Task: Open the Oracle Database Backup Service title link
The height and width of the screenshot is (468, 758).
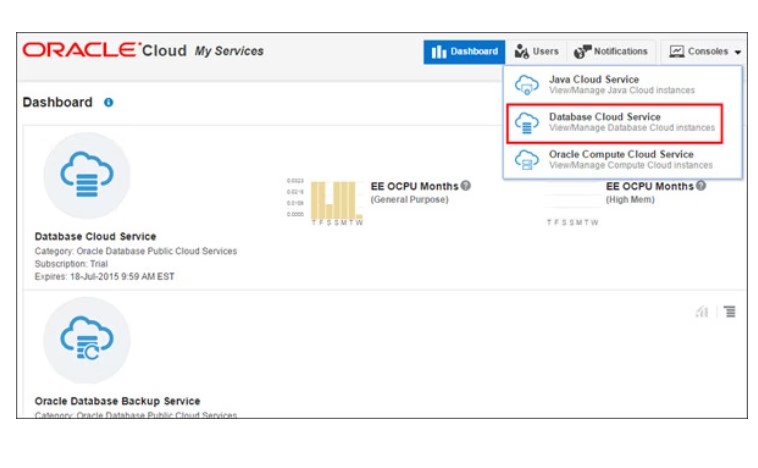Action: coord(117,401)
